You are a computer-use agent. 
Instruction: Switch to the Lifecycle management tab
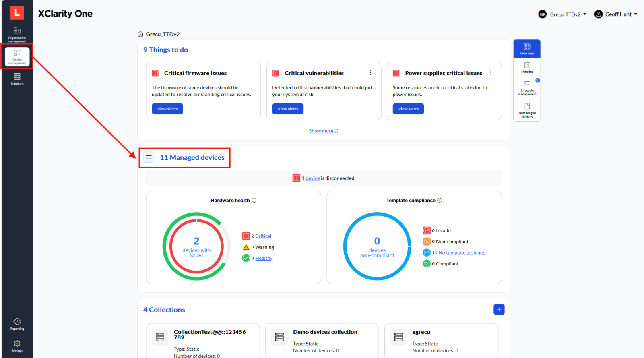[527, 87]
